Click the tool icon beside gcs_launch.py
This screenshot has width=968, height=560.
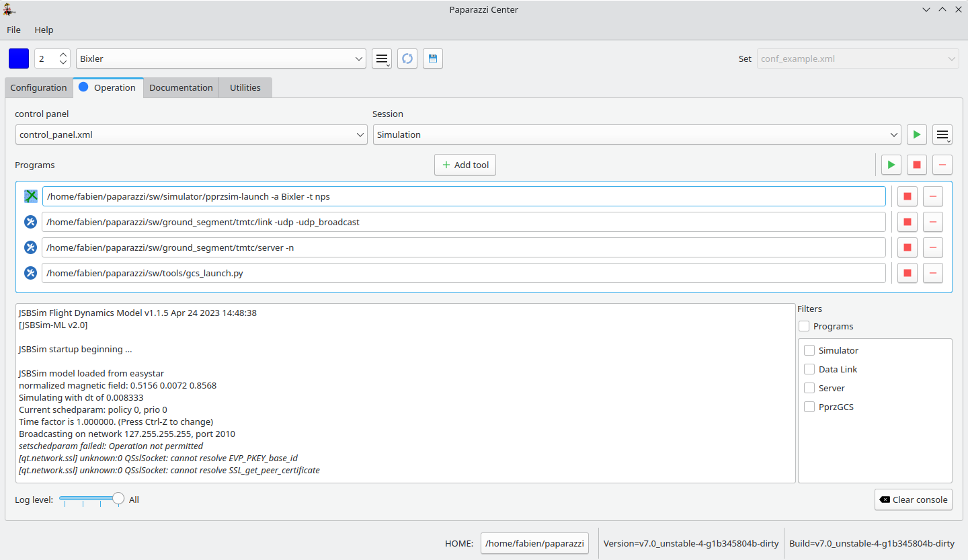(31, 273)
